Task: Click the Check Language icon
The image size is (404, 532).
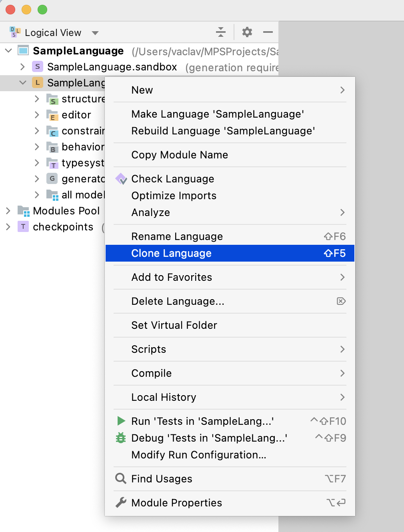Action: [121, 179]
